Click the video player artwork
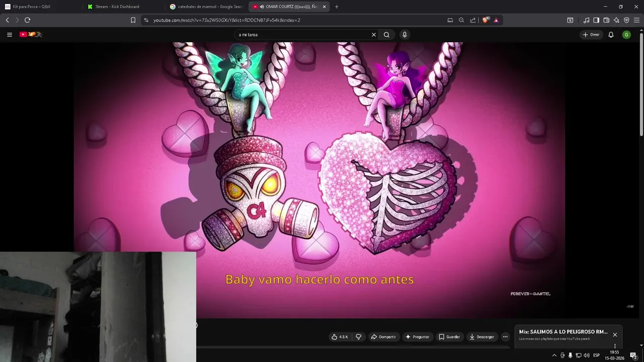This screenshot has width=644, height=362. click(x=319, y=180)
